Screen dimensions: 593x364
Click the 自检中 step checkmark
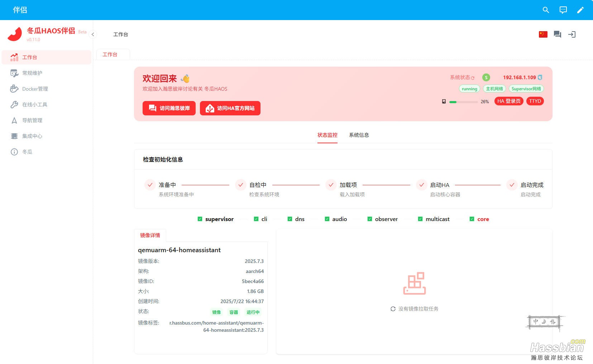[x=240, y=185]
